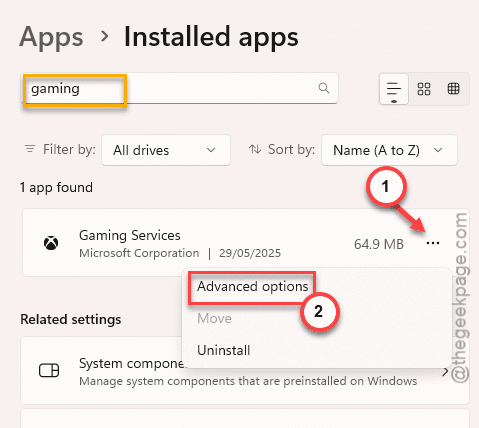
Task: Open the System components settings row
Action: (x=245, y=370)
